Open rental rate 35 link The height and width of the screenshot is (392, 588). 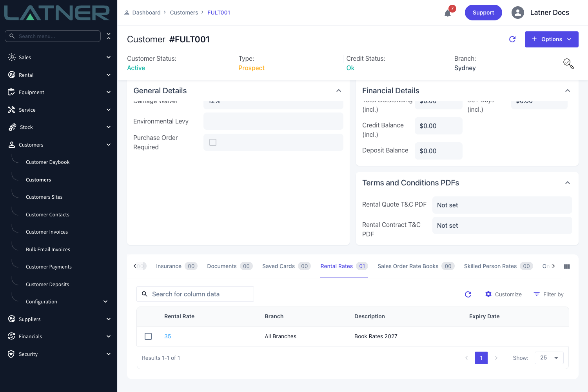pyautogui.click(x=167, y=336)
